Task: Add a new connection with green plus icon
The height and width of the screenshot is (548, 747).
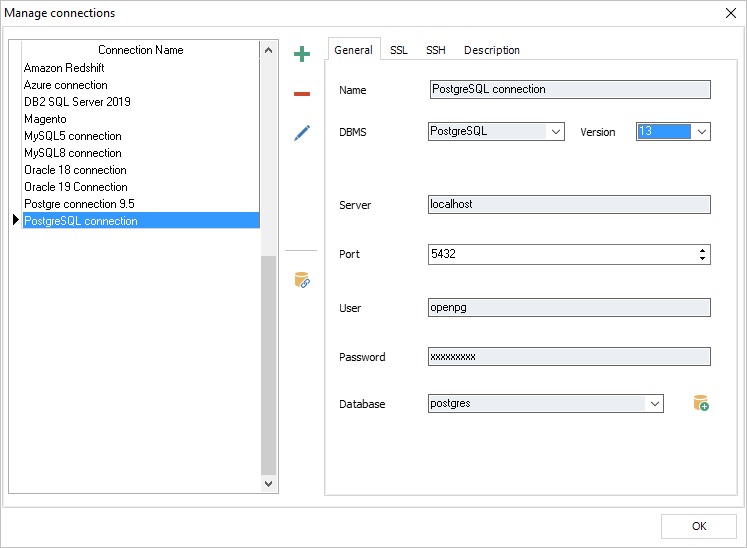Action: click(302, 54)
